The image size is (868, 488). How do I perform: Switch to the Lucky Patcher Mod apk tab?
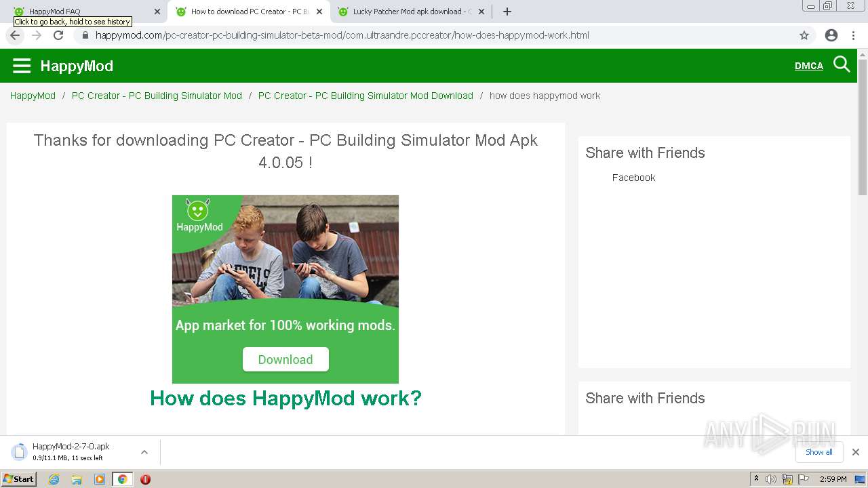[x=410, y=12]
